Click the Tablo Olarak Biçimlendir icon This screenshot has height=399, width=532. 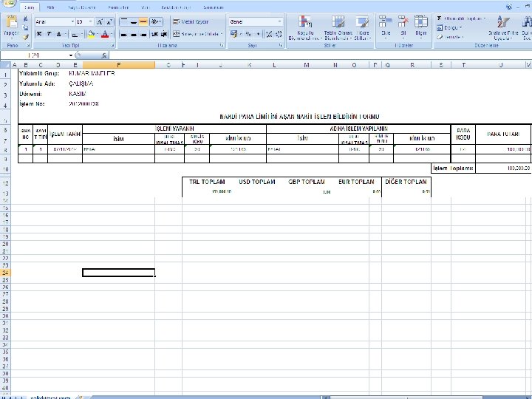pyautogui.click(x=338, y=21)
